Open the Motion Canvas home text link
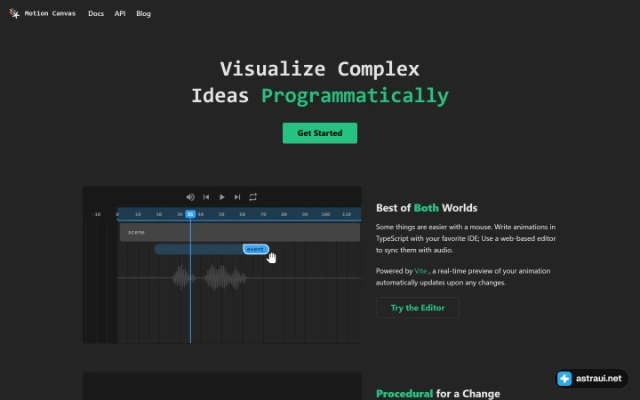The image size is (640, 400). point(50,13)
